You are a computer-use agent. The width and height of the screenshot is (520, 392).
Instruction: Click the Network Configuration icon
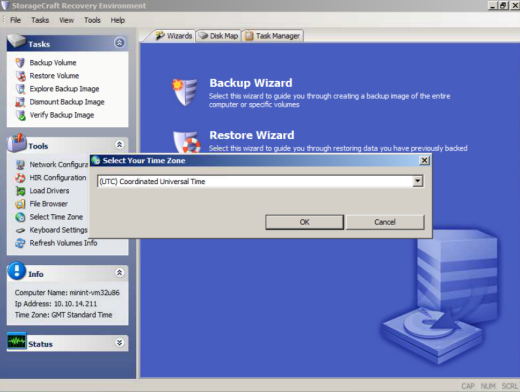point(20,165)
